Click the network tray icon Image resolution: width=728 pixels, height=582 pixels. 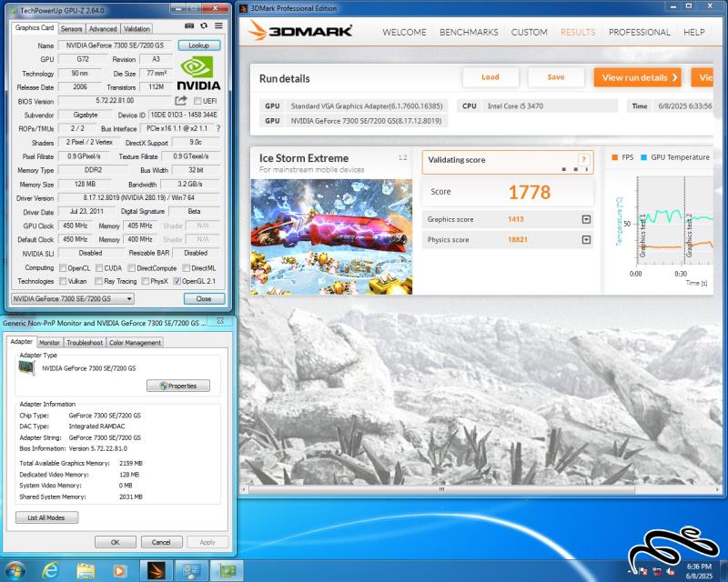point(657,571)
